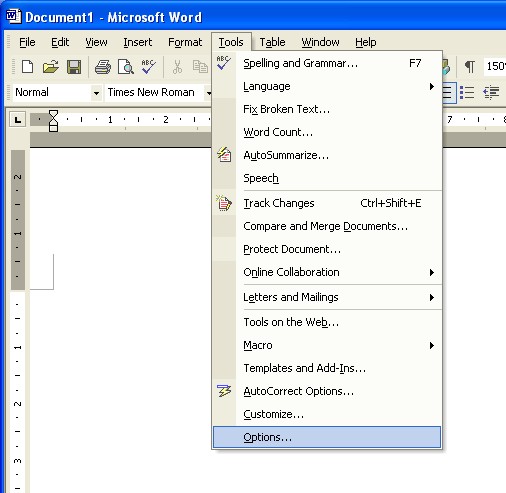Screen dimensions: 506x493
Task: Select Tools on the Web
Action: (328, 322)
